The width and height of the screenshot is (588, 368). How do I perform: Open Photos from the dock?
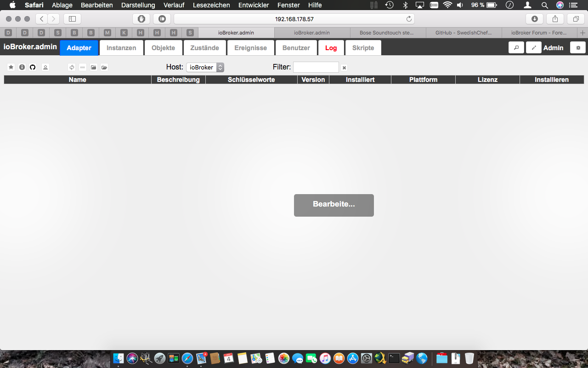284,358
